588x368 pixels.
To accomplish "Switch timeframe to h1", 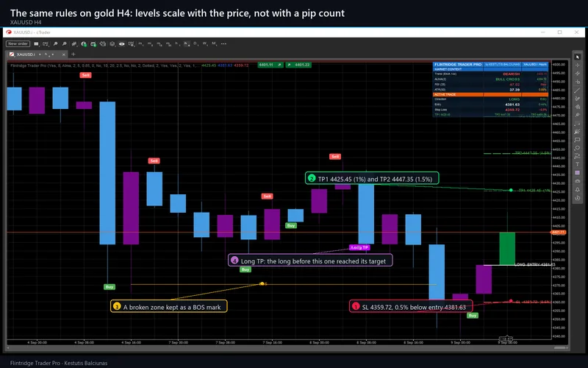I will pyautogui.click(x=177, y=43).
